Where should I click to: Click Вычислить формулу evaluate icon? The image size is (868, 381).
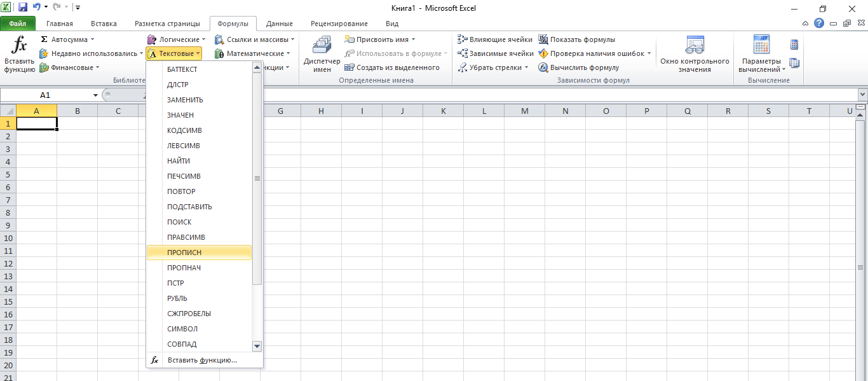coord(543,67)
